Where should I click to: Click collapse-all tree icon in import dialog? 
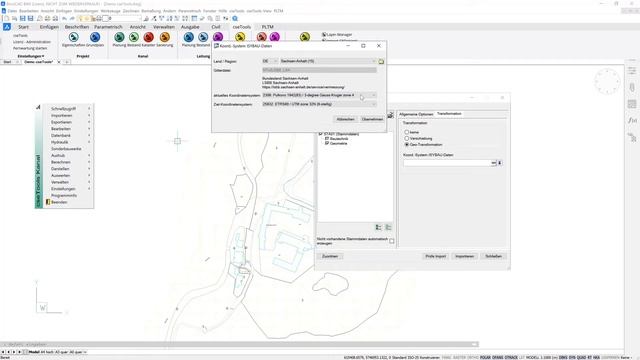[x=388, y=227]
